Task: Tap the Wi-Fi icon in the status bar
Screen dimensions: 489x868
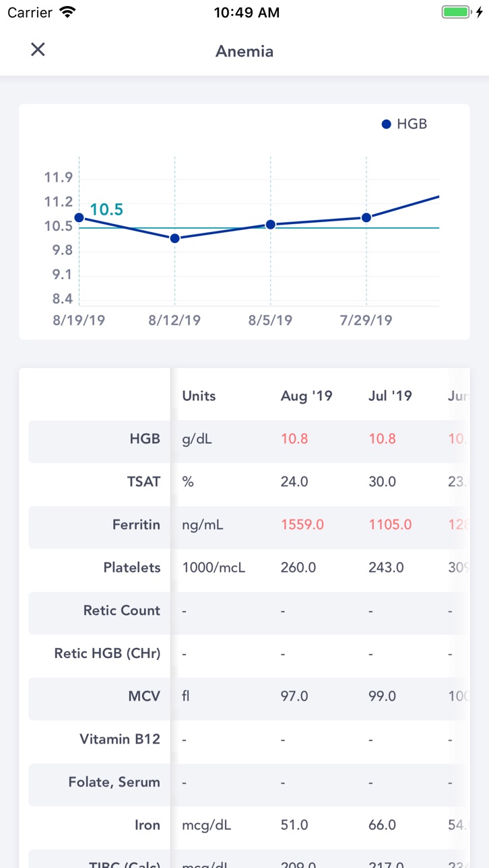Action: coord(67,12)
